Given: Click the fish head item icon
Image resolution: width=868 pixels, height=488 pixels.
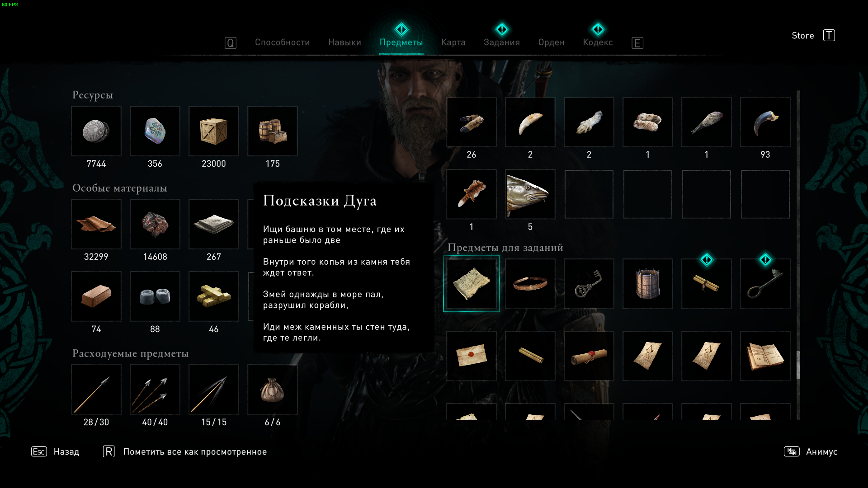Looking at the screenshot, I should pyautogui.click(x=530, y=194).
